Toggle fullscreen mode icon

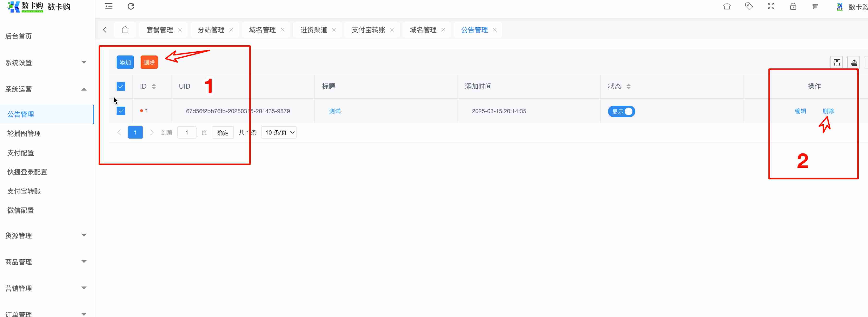tap(771, 6)
